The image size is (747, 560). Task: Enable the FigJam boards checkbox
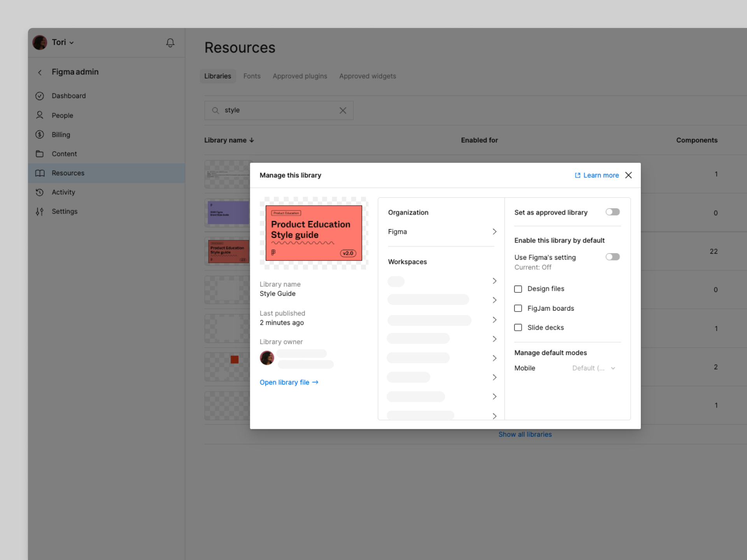pos(518,308)
